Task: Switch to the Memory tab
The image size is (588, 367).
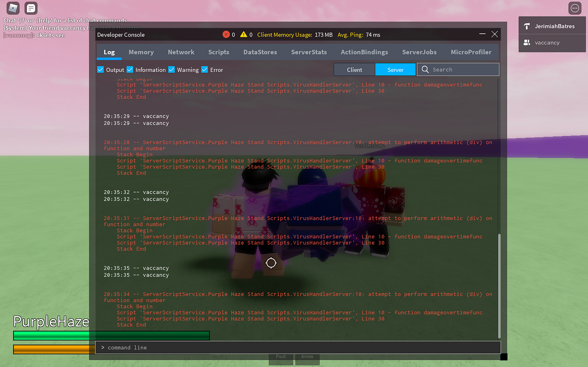Action: click(x=141, y=52)
